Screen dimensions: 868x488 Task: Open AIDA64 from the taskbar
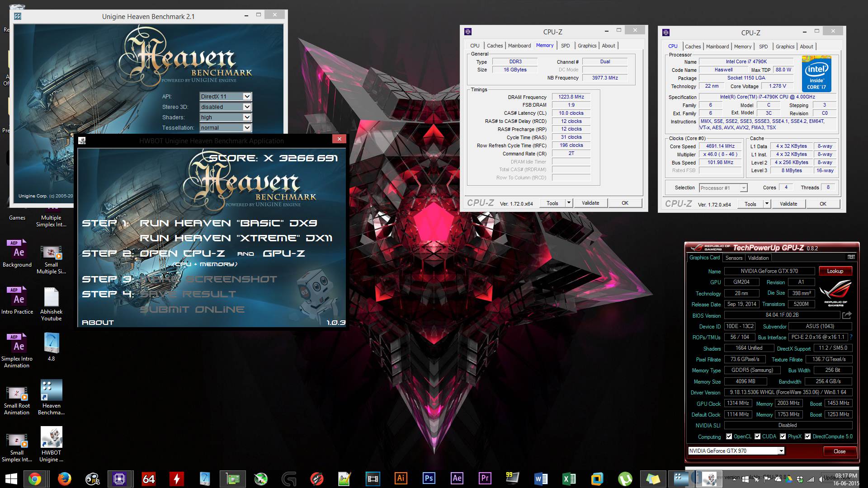[x=148, y=479]
